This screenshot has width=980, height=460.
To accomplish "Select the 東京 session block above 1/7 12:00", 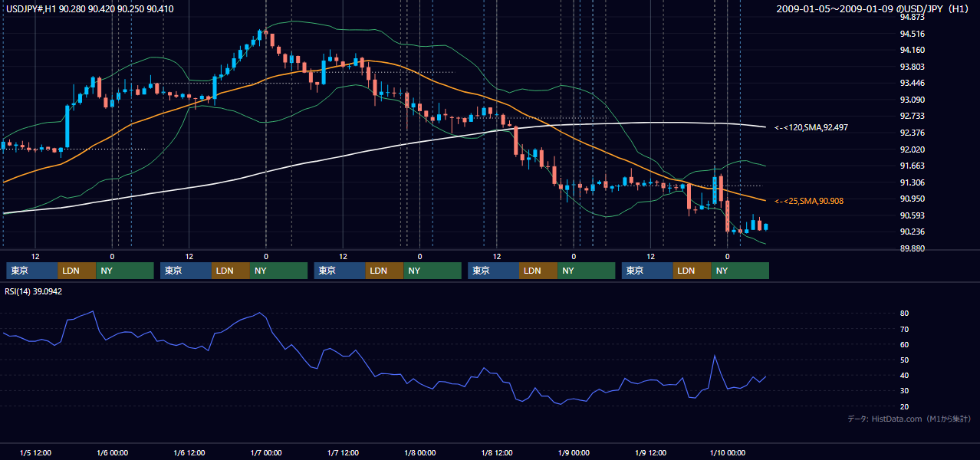I will (x=340, y=271).
